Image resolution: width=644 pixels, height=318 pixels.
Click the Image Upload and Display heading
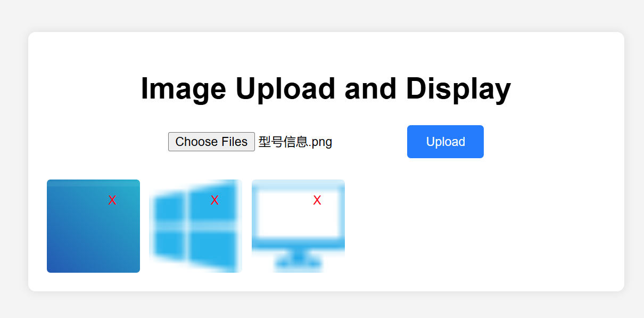click(326, 88)
